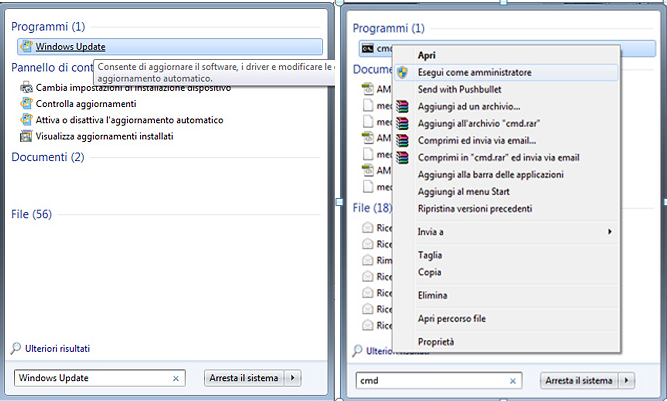Open Cambia impostazioni di installazione dispositivo
Viewport: 667px width, 401px height.
[x=133, y=88]
